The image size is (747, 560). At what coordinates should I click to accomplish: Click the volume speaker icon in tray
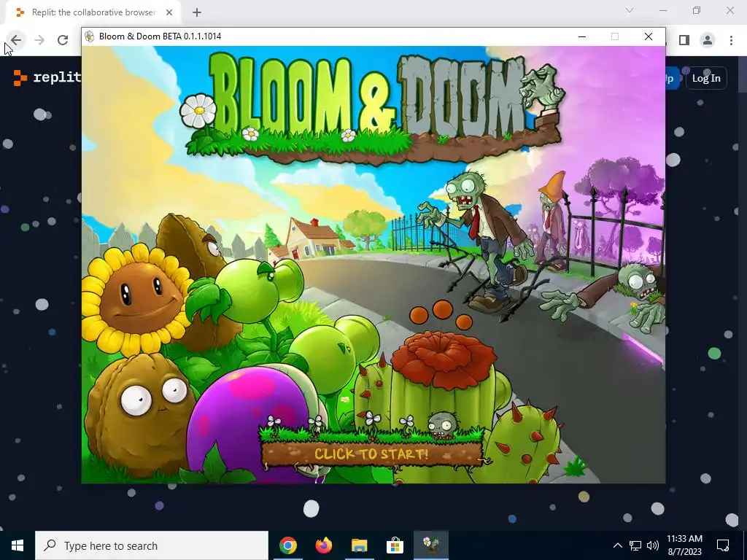coord(653,545)
